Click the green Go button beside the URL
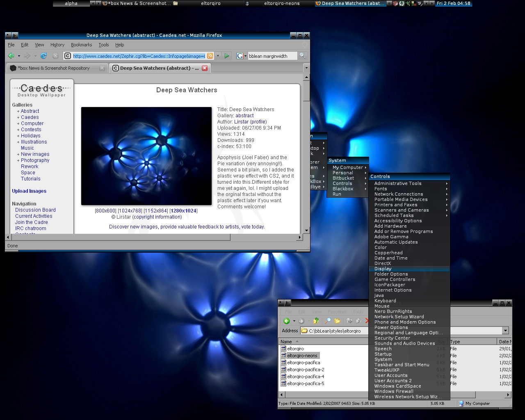This screenshot has width=525, height=420. [x=227, y=56]
